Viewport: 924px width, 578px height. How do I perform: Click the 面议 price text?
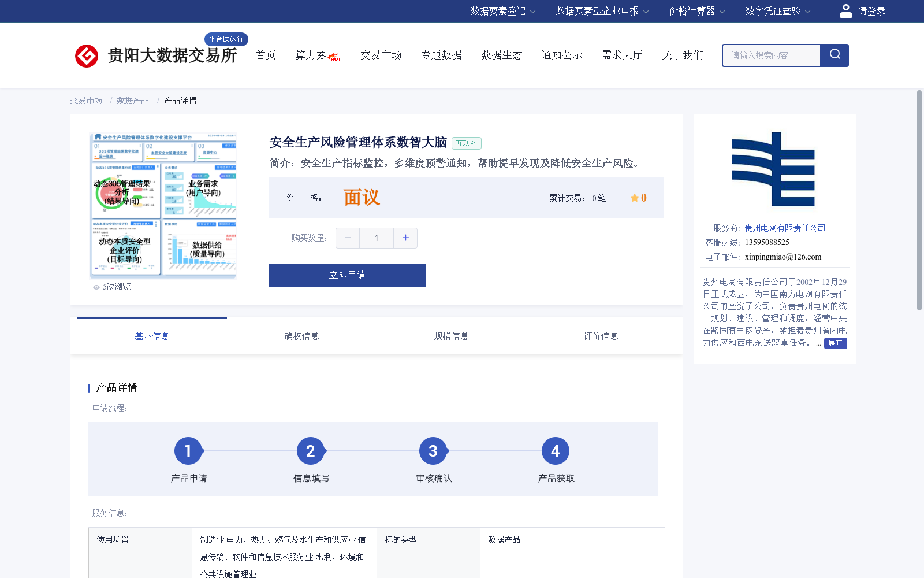tap(362, 198)
